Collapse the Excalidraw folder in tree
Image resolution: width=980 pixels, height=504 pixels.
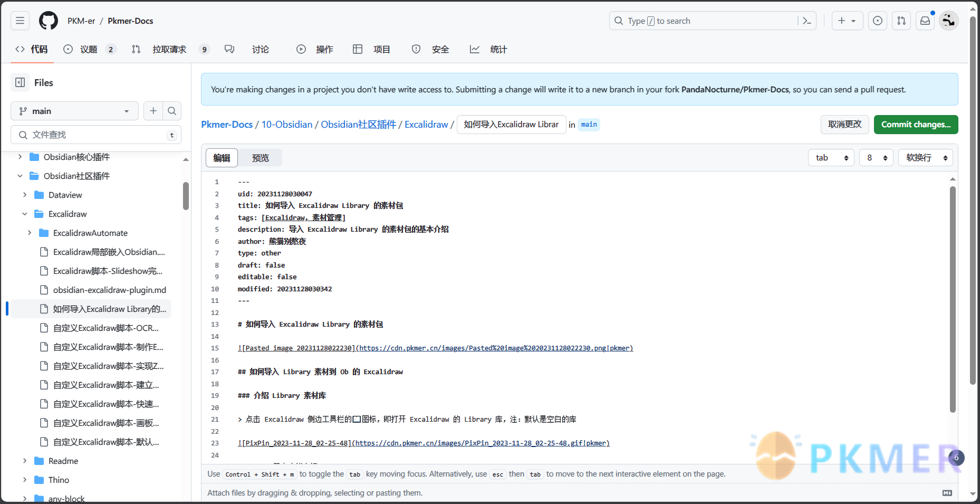(x=25, y=214)
